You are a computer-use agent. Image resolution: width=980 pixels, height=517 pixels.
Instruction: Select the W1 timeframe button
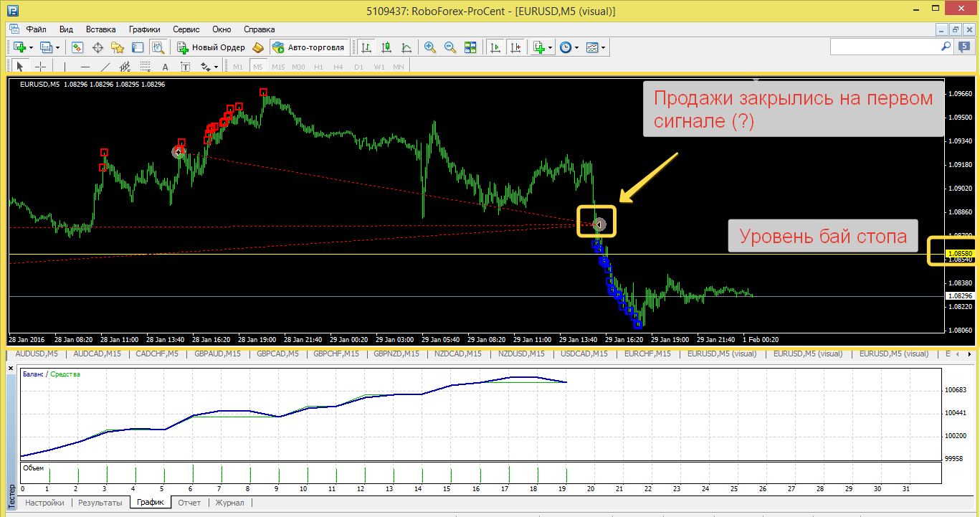click(379, 67)
